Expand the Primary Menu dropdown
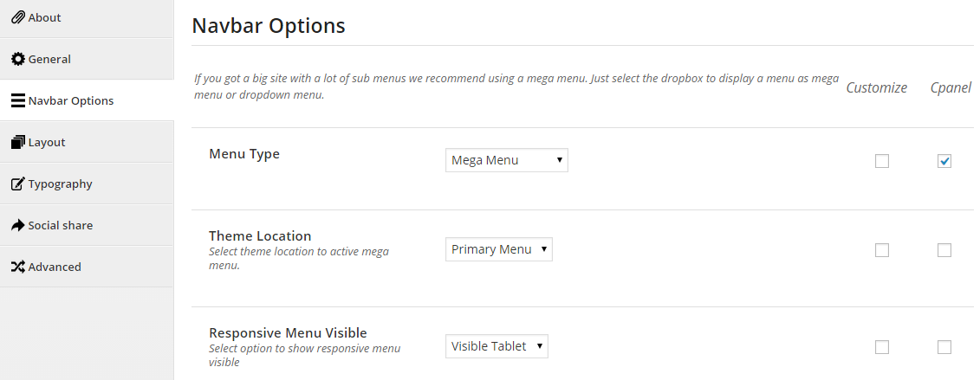 tap(499, 249)
